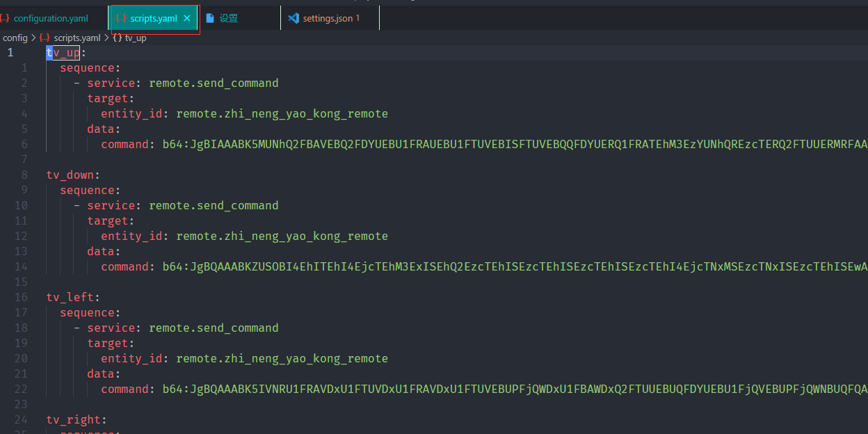Click the tv_right: key
This screenshot has height=434, width=868.
[x=77, y=419]
